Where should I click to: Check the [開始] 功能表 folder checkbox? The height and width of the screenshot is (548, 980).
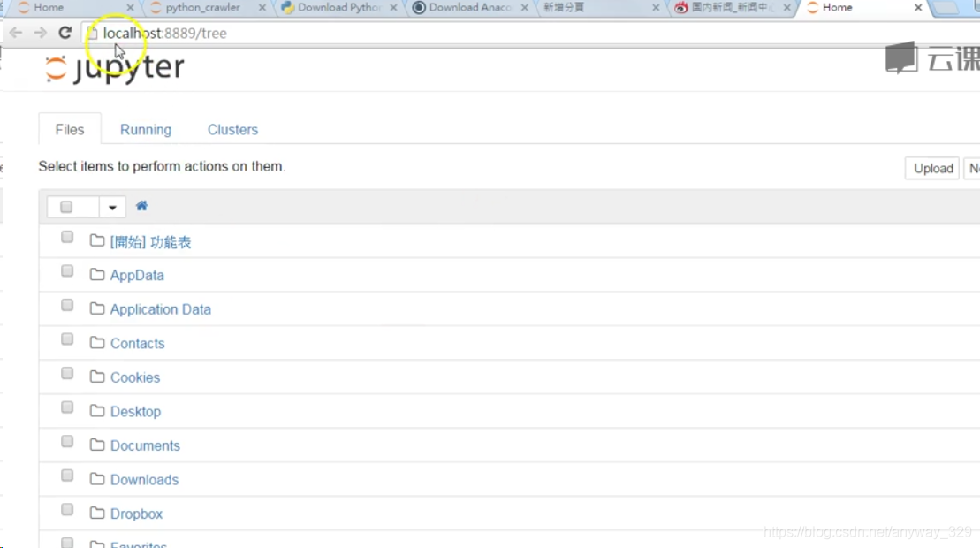click(x=67, y=237)
